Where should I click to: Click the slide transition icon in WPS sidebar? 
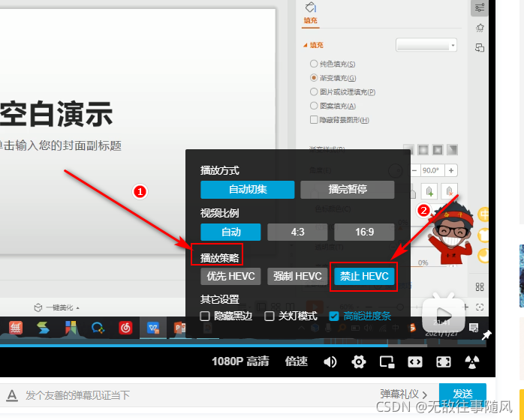point(480,48)
